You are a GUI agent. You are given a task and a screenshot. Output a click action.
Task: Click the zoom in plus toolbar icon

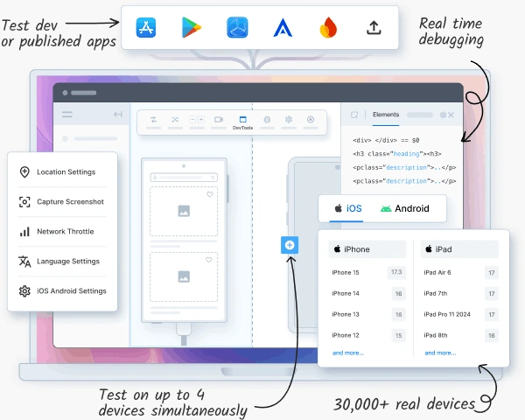click(x=201, y=120)
